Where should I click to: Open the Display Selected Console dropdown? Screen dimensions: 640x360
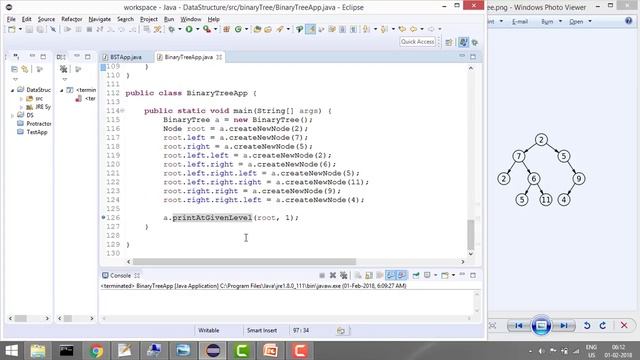pyautogui.click(x=436, y=276)
